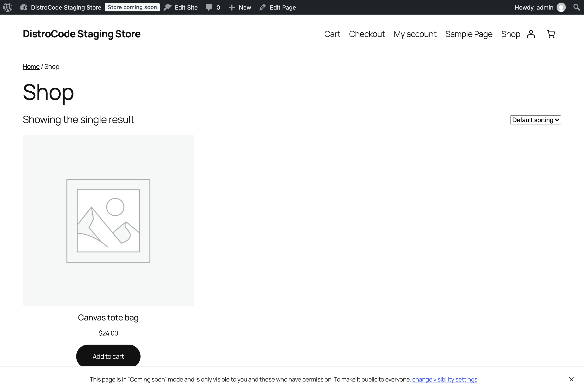Open the Edit Site toolbar item
This screenshot has height=392, width=584.
coord(181,7)
